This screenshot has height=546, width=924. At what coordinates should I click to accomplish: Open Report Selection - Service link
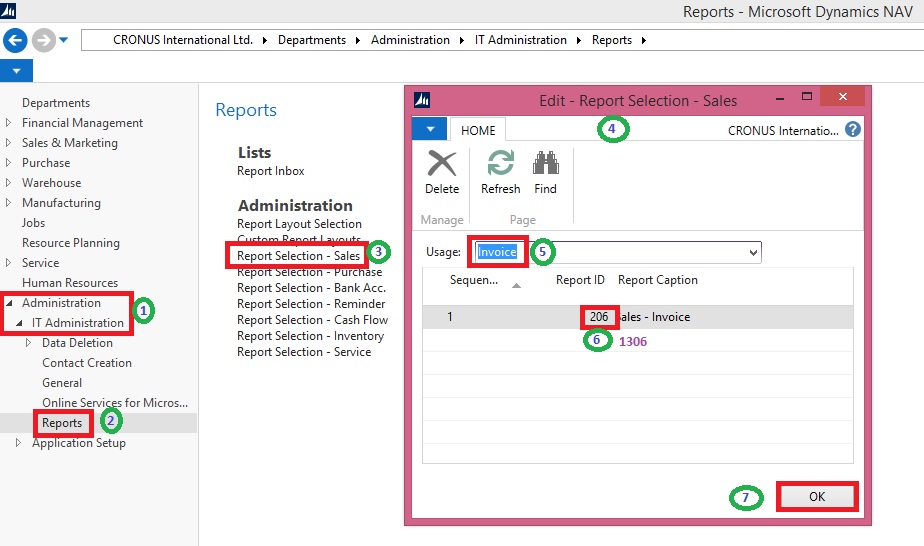[304, 352]
